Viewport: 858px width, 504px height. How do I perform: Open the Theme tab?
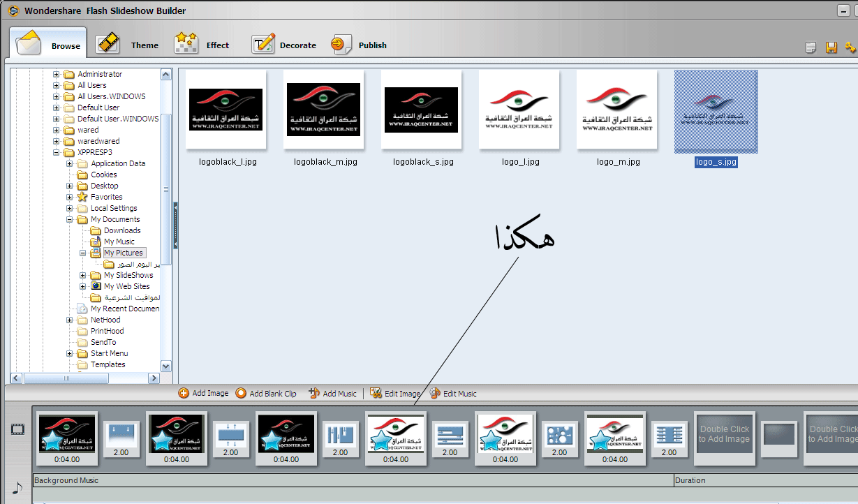click(128, 45)
